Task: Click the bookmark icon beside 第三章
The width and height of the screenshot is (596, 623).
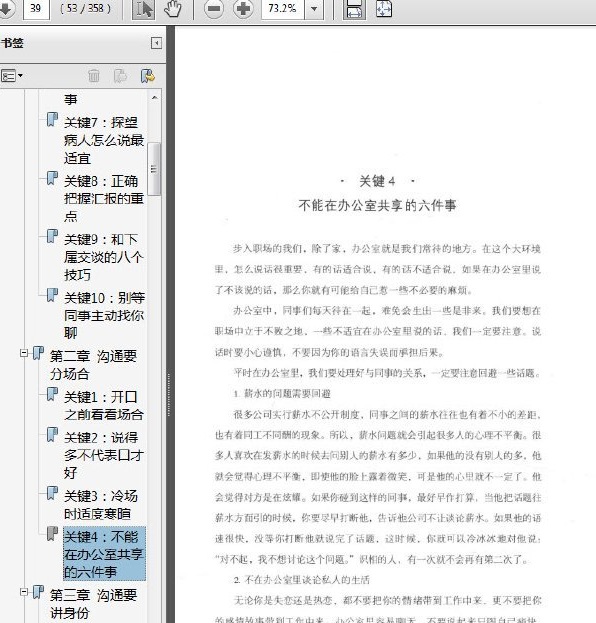Action: point(38,592)
